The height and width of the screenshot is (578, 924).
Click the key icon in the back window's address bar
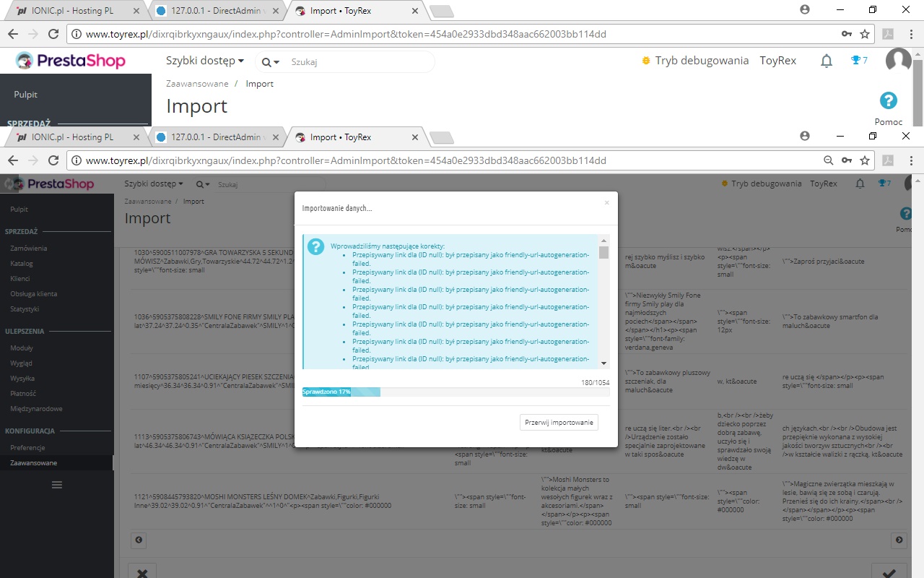click(x=846, y=34)
